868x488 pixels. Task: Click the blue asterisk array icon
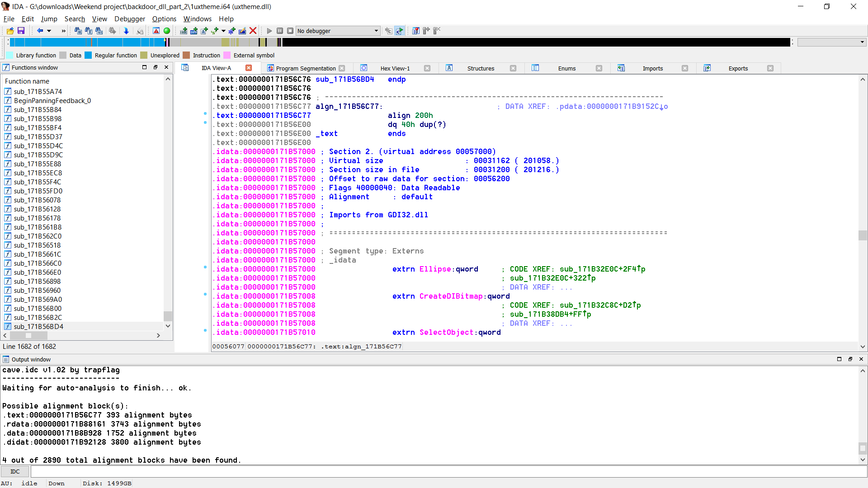pyautogui.click(x=232, y=31)
